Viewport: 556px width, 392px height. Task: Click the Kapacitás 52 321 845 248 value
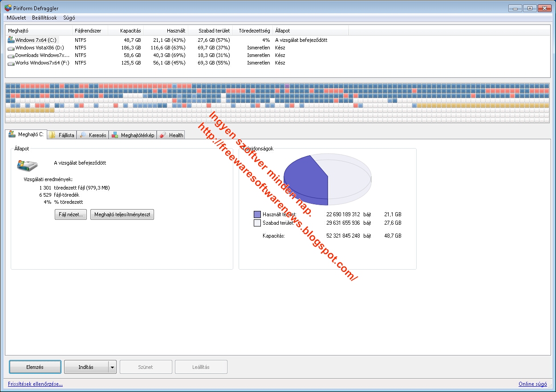click(x=343, y=236)
